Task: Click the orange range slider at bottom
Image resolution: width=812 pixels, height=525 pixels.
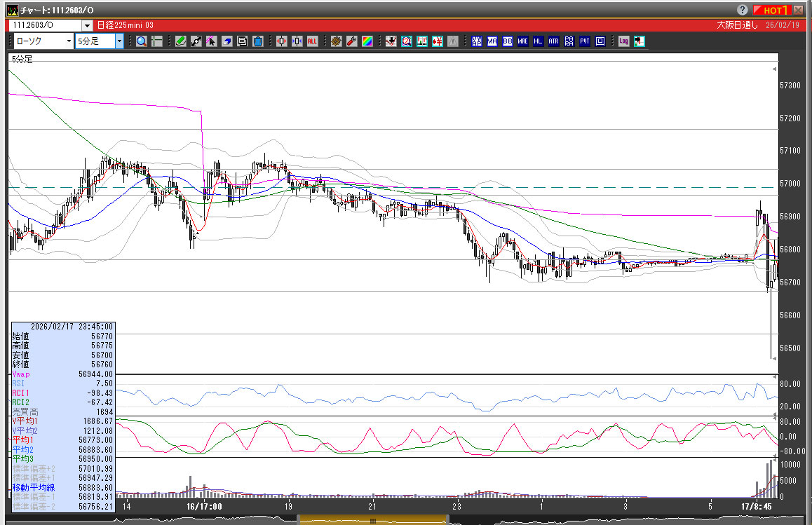Action: [372, 520]
